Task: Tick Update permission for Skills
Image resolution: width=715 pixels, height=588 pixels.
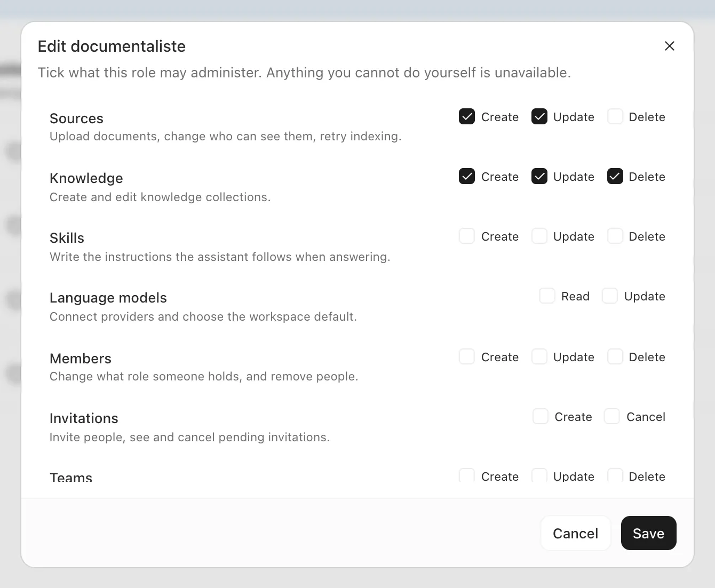Action: point(539,236)
